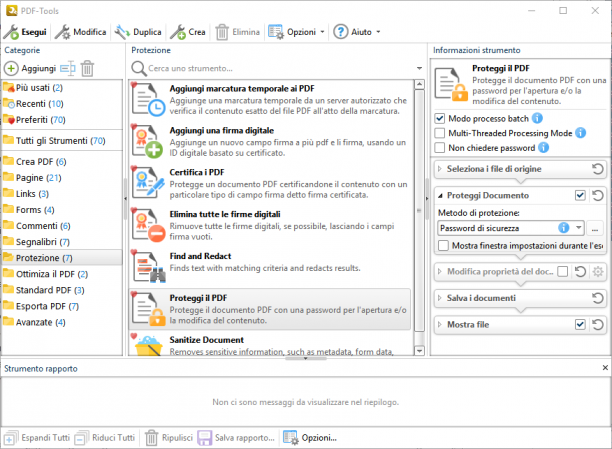Expand the Salva i documenti section
The width and height of the screenshot is (612, 449).
(439, 298)
